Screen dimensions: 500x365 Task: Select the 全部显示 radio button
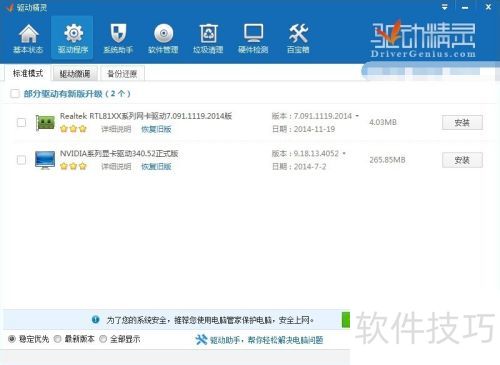(103, 339)
